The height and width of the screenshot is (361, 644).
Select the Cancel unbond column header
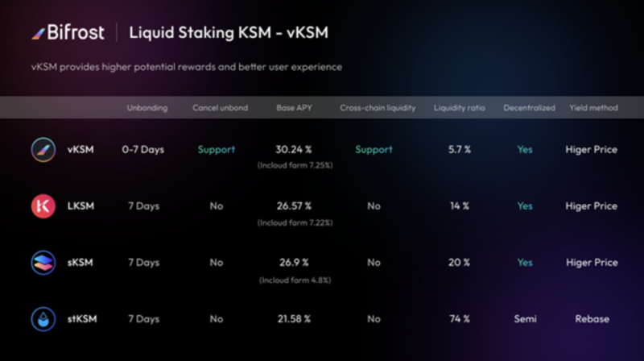coord(220,108)
